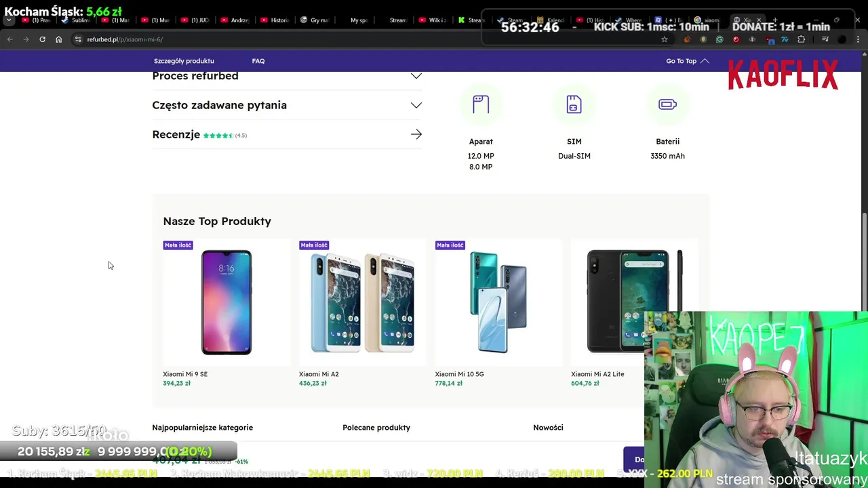
Task: Click the 394,23 zł price
Action: click(176, 384)
